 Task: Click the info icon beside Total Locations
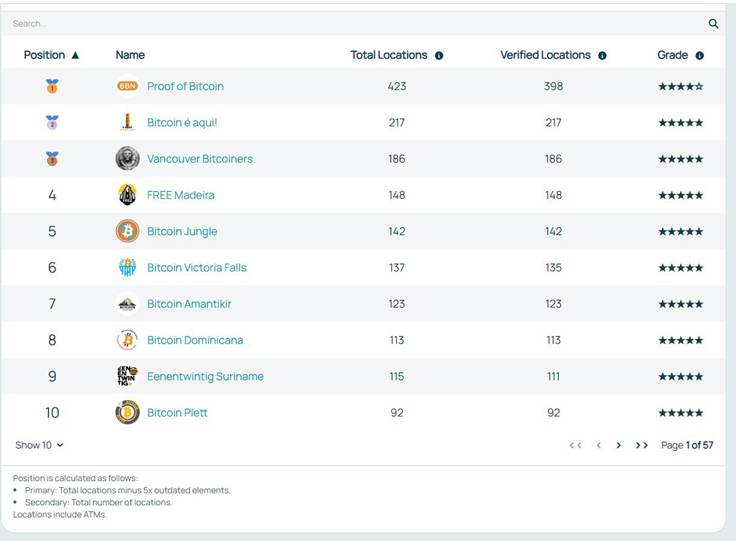tap(439, 55)
